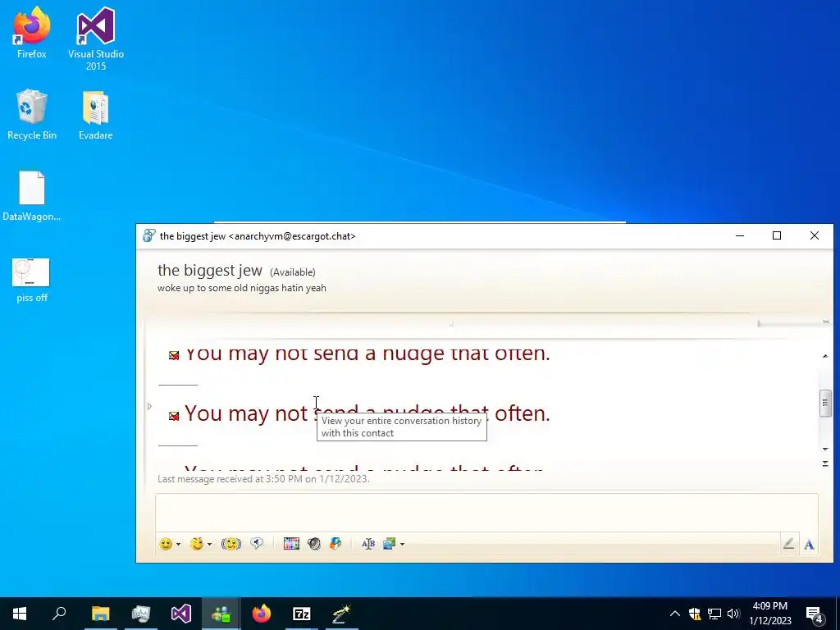Open Visual Studio from the taskbar
The image size is (840, 630).
click(181, 614)
